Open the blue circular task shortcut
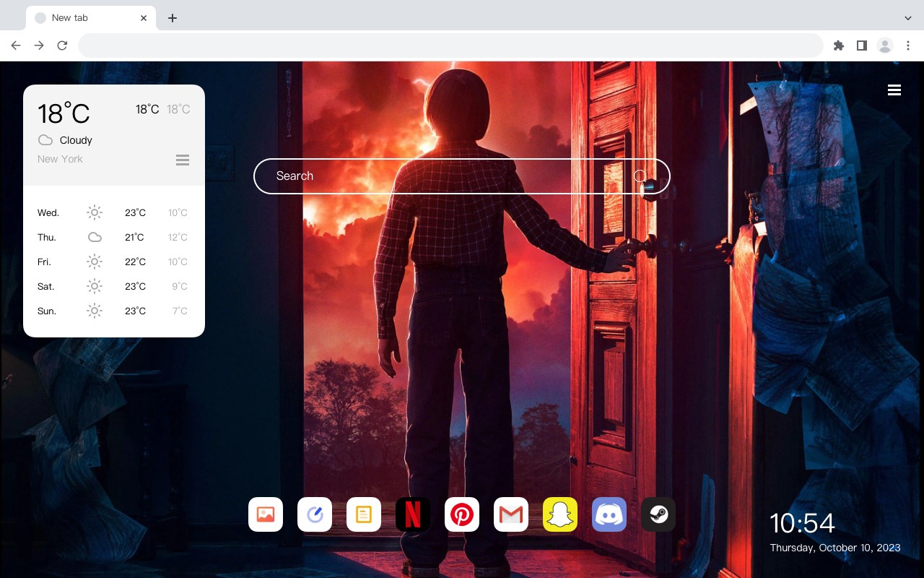The width and height of the screenshot is (924, 578). tap(315, 514)
